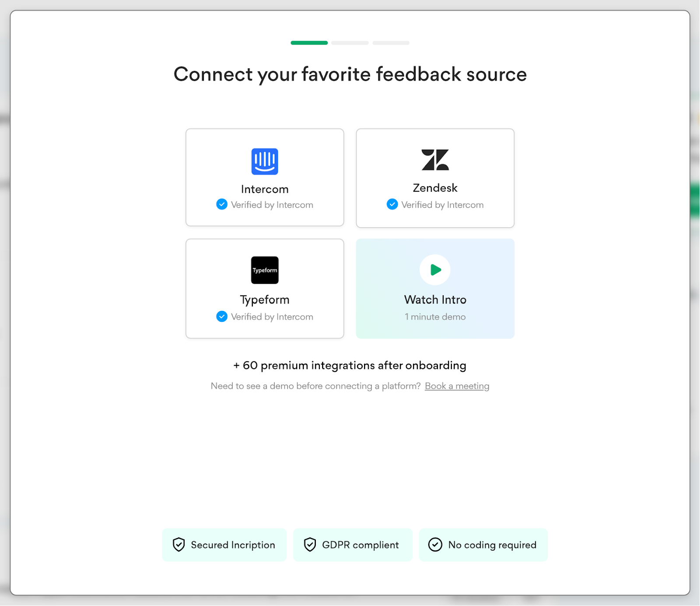Image resolution: width=700 pixels, height=606 pixels.
Task: Click the second gray progress step bar
Action: [350, 43]
